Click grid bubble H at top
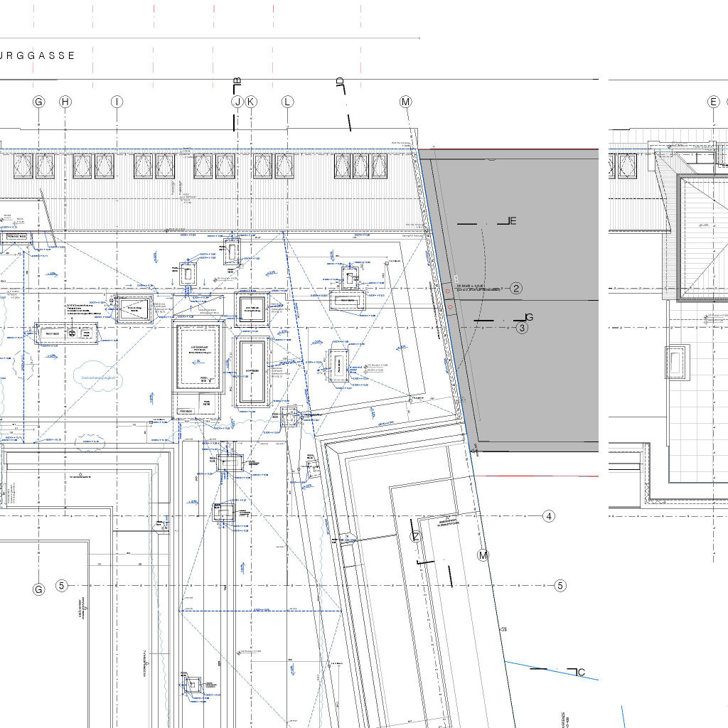The height and width of the screenshot is (728, 728). coord(65,102)
